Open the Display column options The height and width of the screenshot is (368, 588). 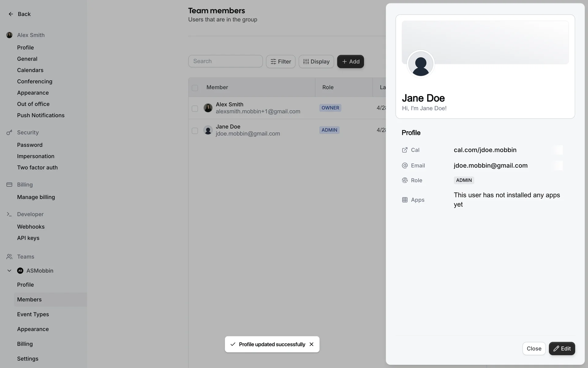(x=316, y=62)
